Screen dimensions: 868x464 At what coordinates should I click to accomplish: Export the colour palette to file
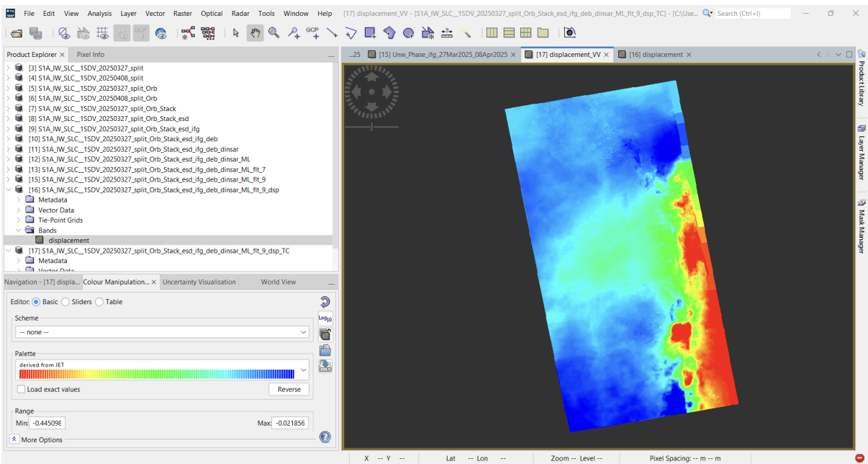click(x=325, y=365)
